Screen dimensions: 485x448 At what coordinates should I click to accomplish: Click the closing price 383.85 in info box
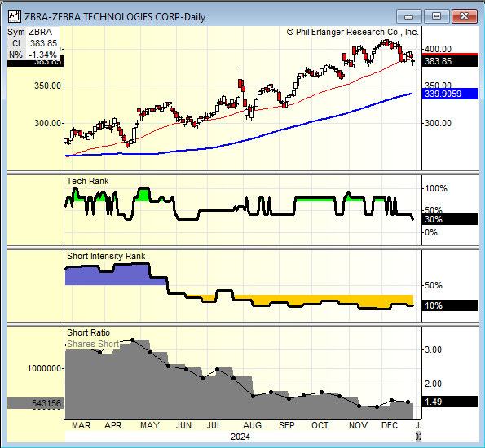(x=44, y=43)
